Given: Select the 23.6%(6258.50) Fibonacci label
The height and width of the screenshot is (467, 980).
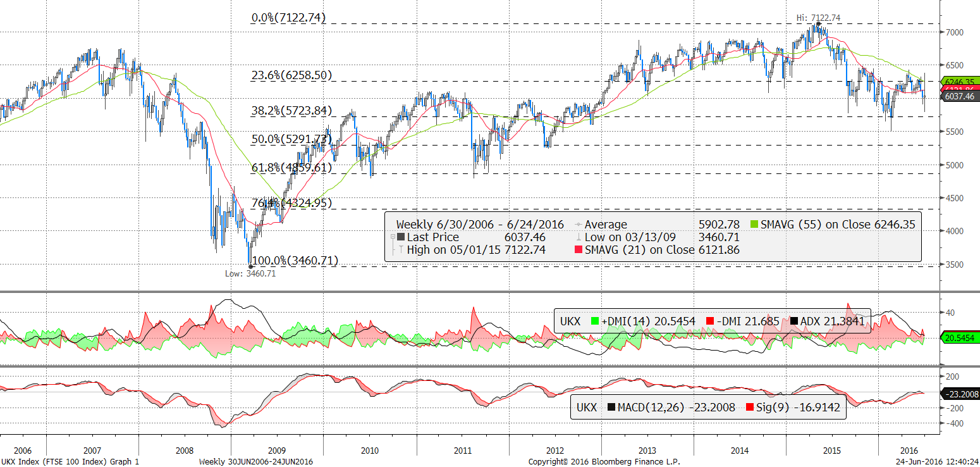Looking at the screenshot, I should [x=291, y=75].
